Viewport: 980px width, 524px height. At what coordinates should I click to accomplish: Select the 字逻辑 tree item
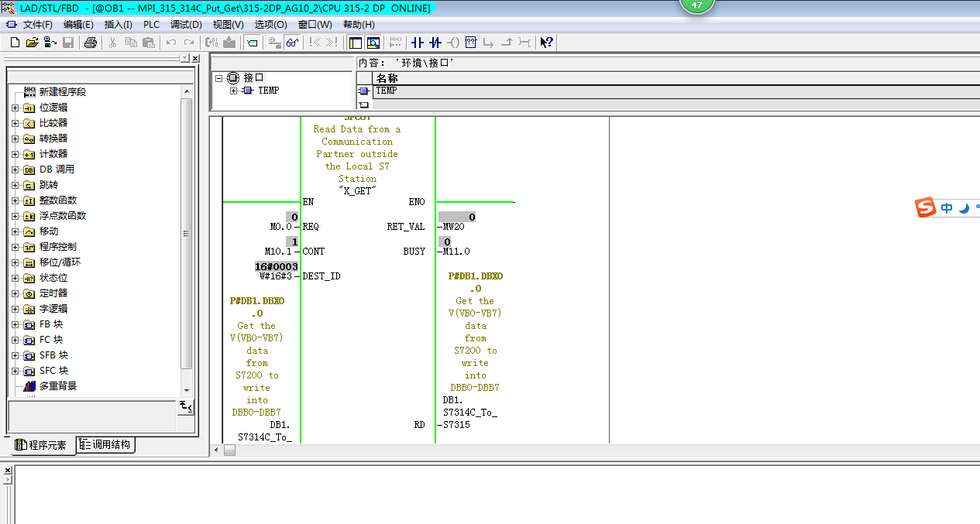pos(53,309)
